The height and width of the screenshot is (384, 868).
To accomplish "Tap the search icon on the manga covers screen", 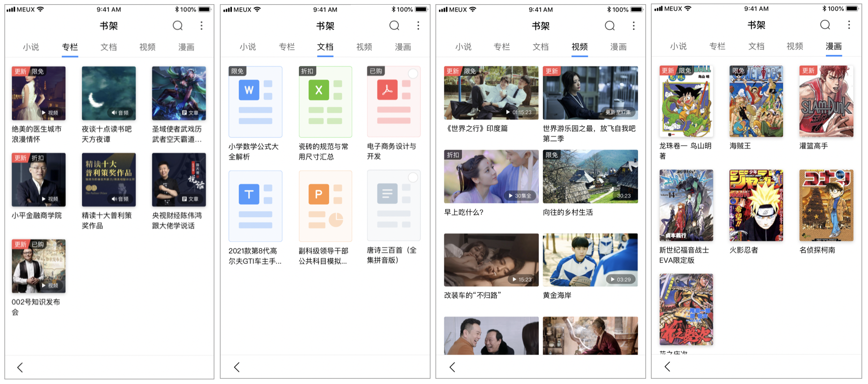I will tap(825, 25).
